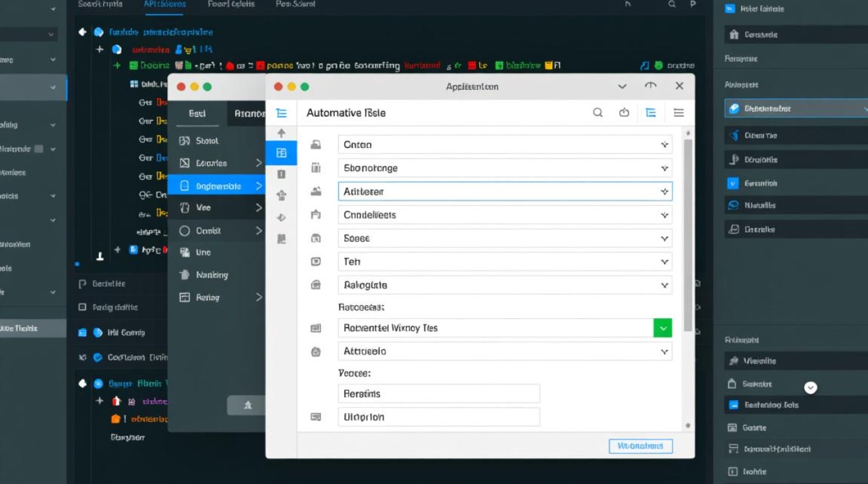868x484 pixels.
Task: Toggle the small gray square in left sidebar
Action: 39,149
